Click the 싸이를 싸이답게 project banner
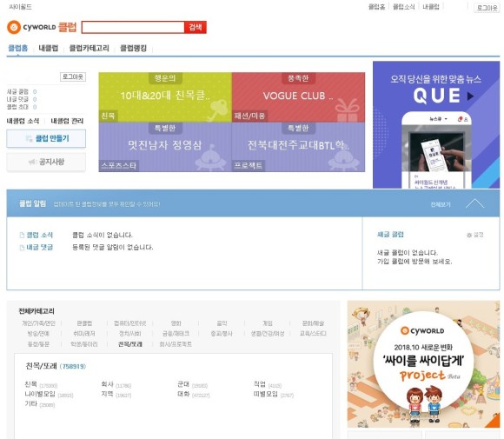Screen dimensions: 504x439 [424, 364]
